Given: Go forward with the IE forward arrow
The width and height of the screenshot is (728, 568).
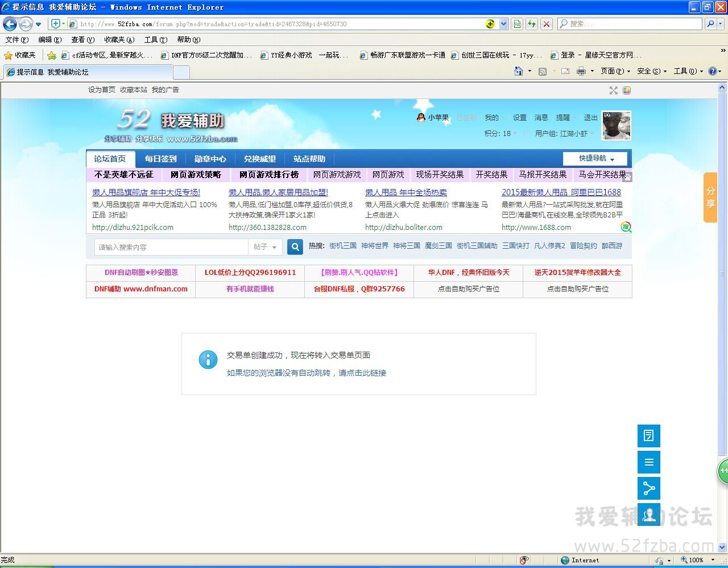Looking at the screenshot, I should point(26,24).
